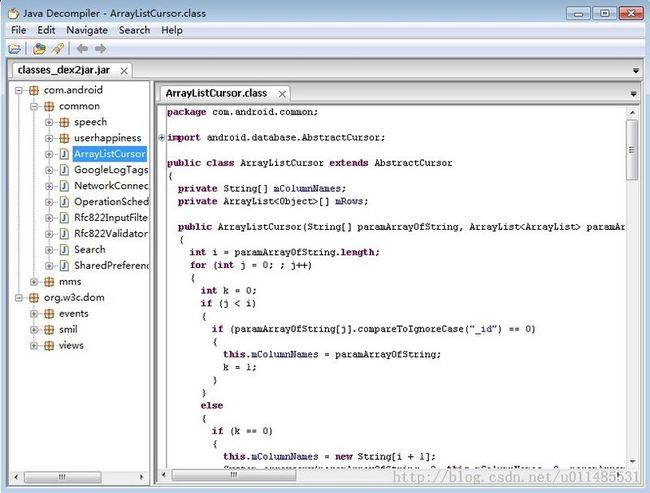Click the ArrayListCursor class file icon
This screenshot has height=493, width=650.
point(64,154)
